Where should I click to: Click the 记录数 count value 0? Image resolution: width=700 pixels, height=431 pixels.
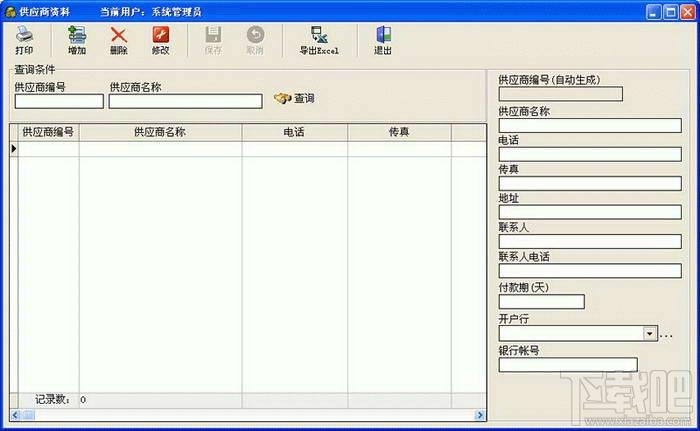83,400
